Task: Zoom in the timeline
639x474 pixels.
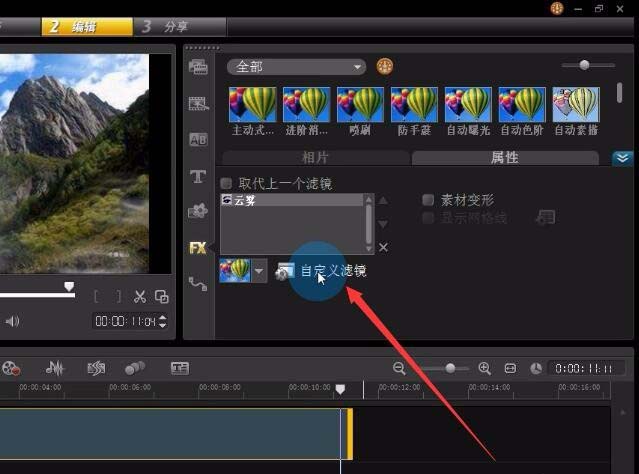Action: tap(485, 368)
